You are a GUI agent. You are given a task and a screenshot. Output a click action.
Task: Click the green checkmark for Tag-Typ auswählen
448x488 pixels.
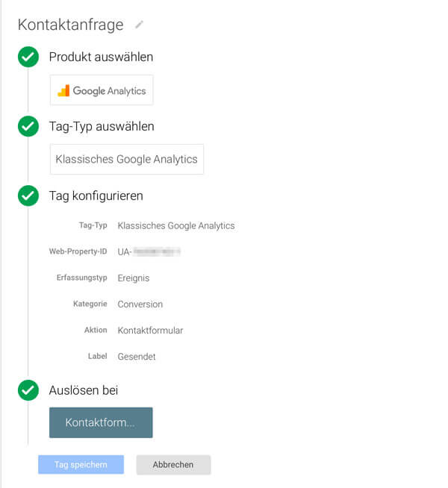tap(28, 126)
